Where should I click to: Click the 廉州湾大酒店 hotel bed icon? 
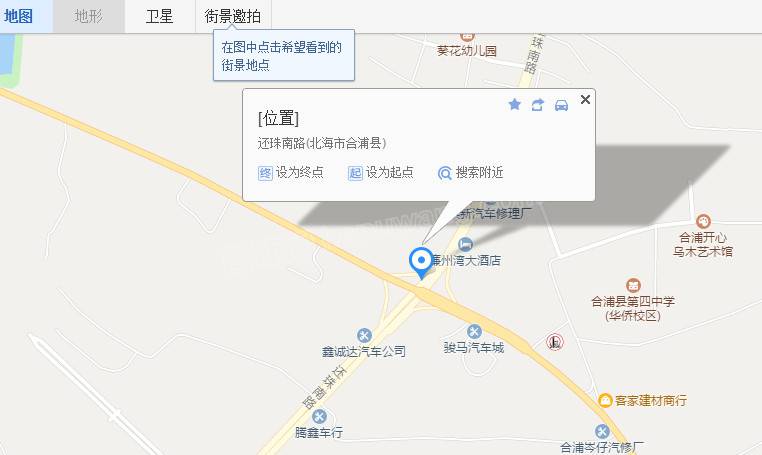pos(466,244)
